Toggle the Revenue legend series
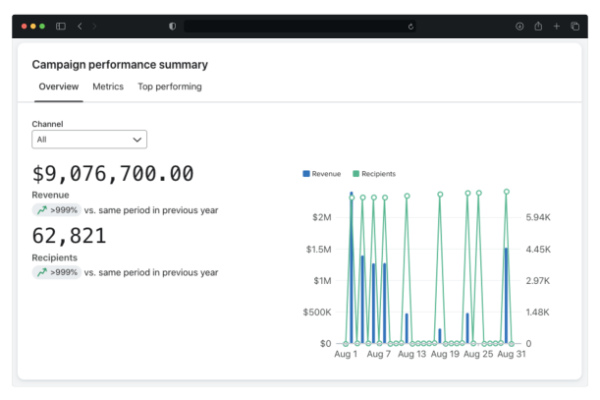Image resolution: width=600 pixels, height=400 pixels. (x=321, y=174)
